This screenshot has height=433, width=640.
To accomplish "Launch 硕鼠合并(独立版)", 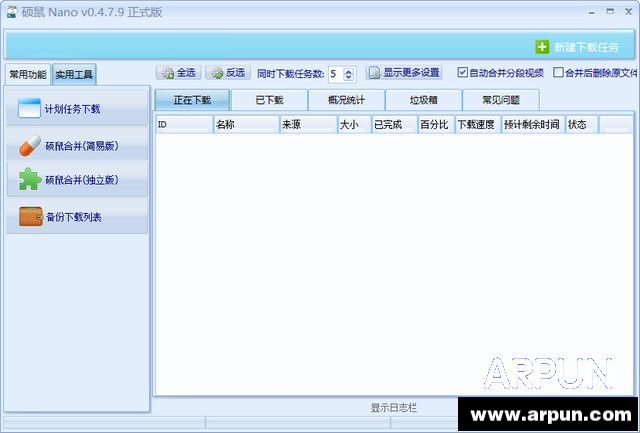I will (77, 180).
